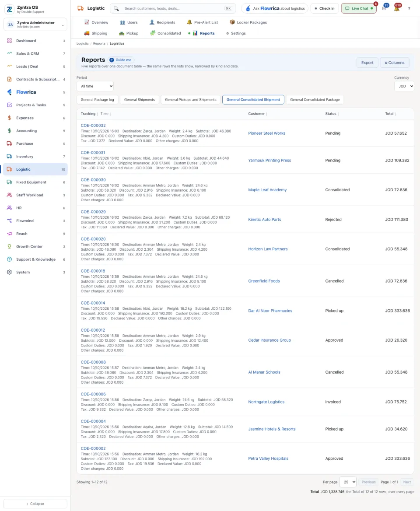Click the Dashboard grid icon in sidebar
The height and width of the screenshot is (511, 420).
[10, 41]
